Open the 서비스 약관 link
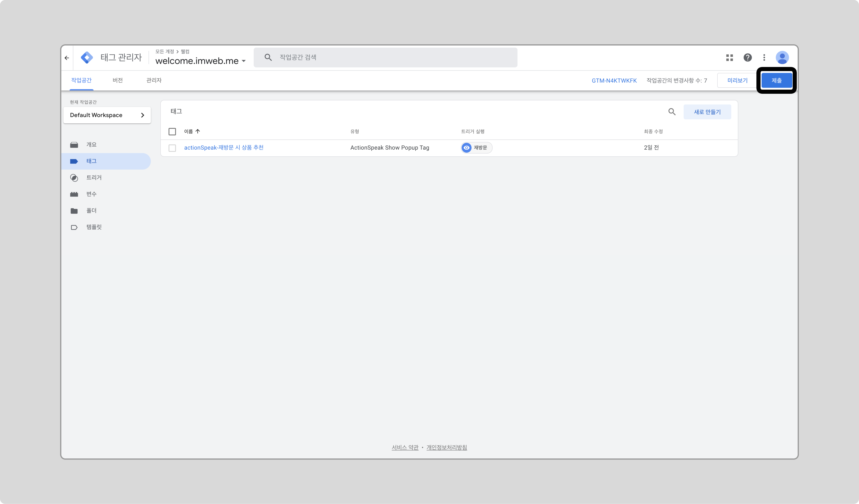 coord(405,448)
